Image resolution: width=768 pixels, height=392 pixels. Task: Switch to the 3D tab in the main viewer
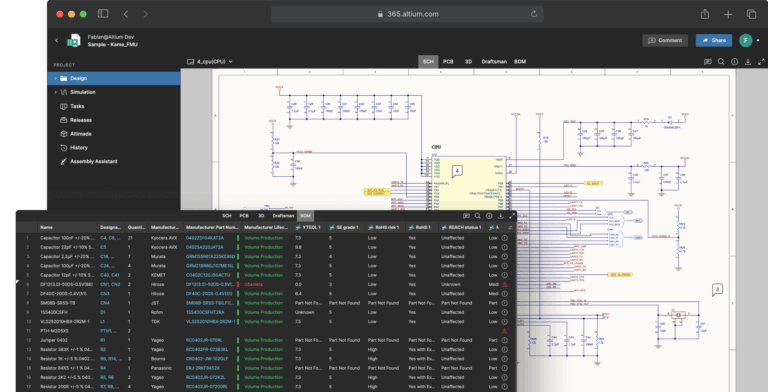468,62
